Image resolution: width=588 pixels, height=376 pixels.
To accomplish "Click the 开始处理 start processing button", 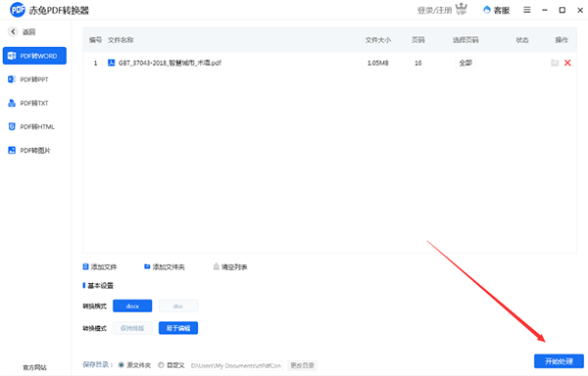I will pyautogui.click(x=559, y=361).
